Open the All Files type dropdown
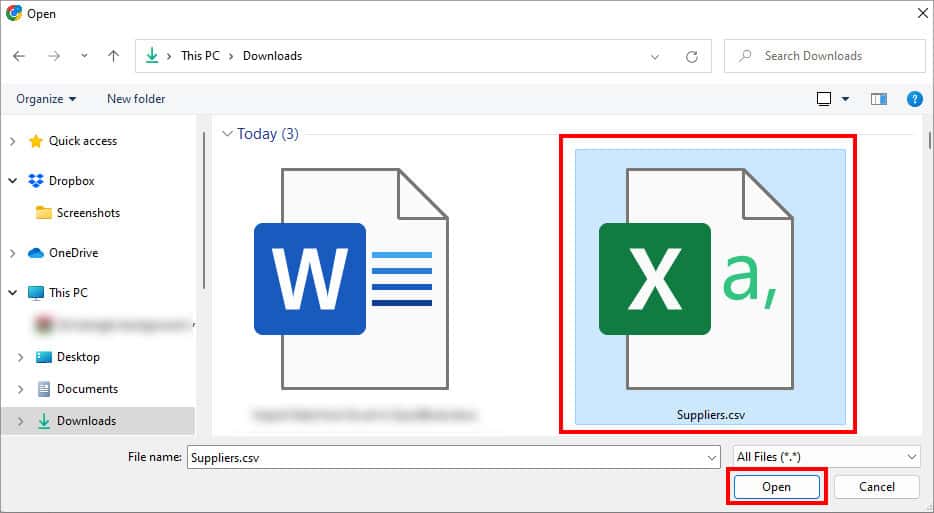This screenshot has height=513, width=934. 827,457
